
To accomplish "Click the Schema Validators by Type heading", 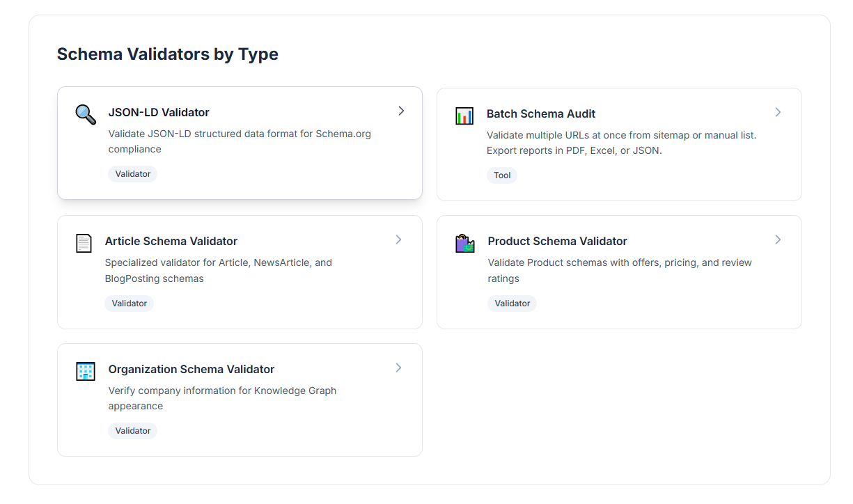I will (168, 54).
